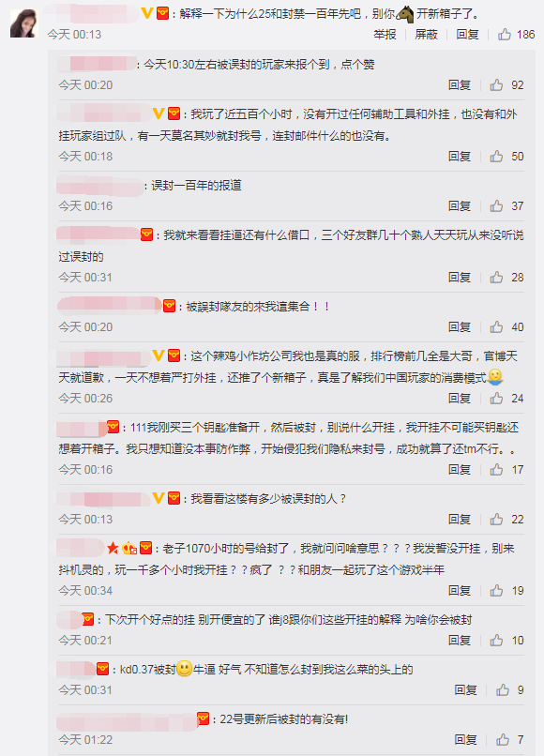The width and height of the screenshot is (544, 756).
Task: Like the kd0.37被封 reply
Action: [503, 690]
